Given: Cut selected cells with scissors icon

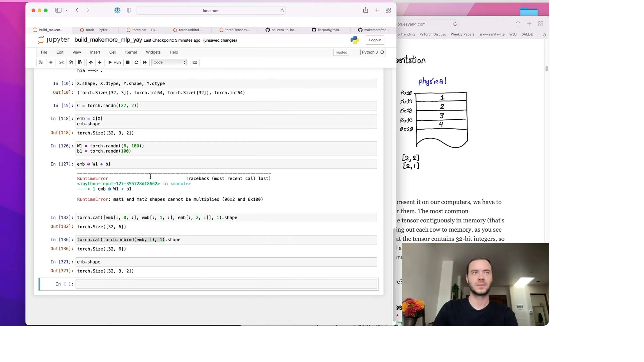Looking at the screenshot, I should (x=61, y=62).
